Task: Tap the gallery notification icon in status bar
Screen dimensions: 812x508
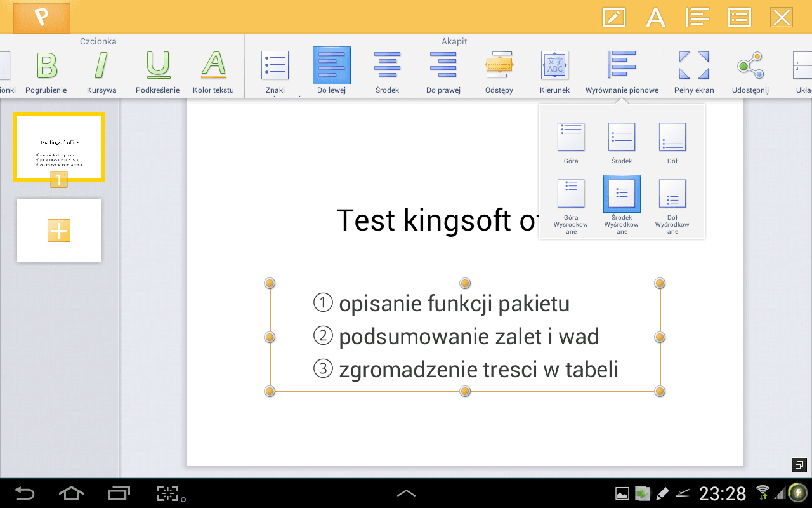Action: tap(622, 493)
